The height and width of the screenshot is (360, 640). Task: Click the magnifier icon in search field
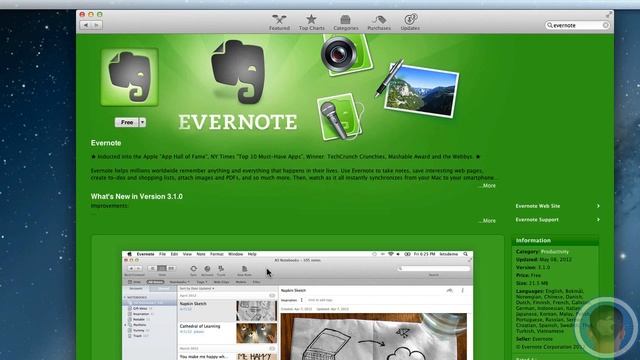click(550, 25)
